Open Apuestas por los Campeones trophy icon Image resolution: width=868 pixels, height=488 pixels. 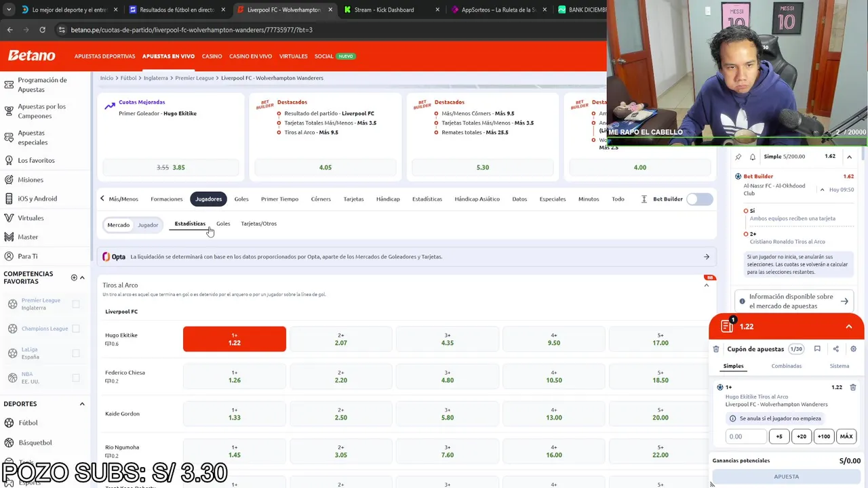tap(9, 111)
